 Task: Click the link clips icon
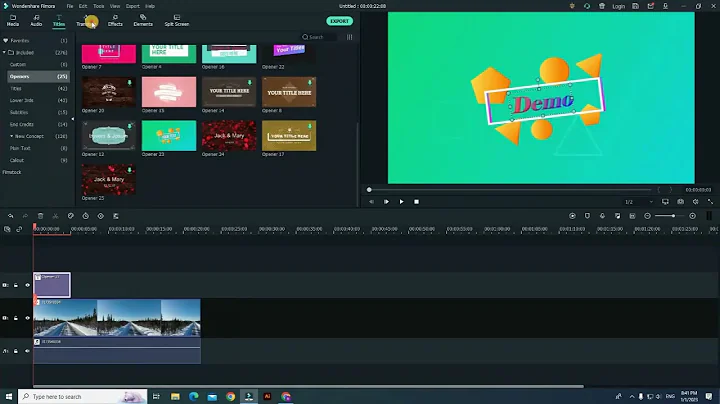pyautogui.click(x=19, y=229)
